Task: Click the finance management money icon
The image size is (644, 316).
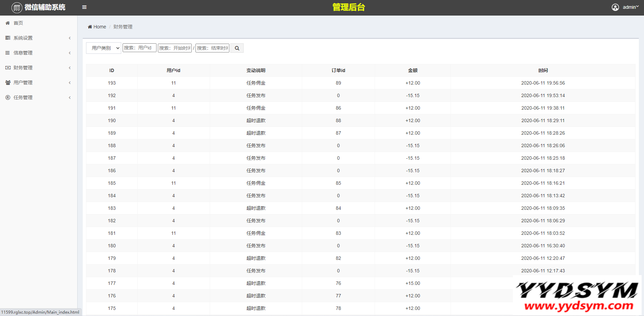Action: pos(8,68)
